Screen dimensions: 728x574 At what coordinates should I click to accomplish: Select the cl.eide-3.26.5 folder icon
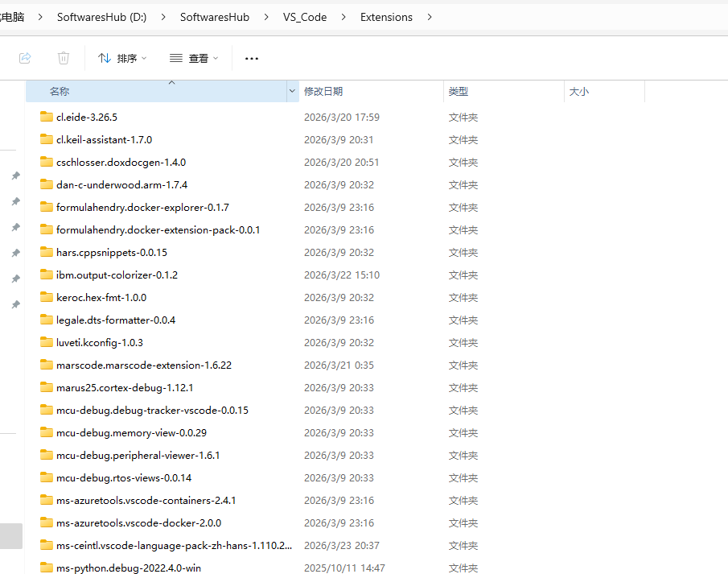click(x=47, y=117)
